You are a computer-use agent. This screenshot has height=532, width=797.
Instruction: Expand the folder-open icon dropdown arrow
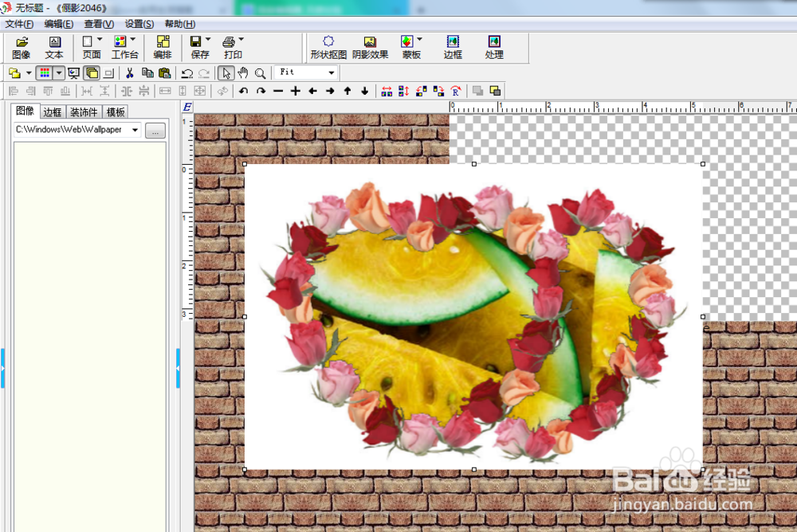[29, 73]
